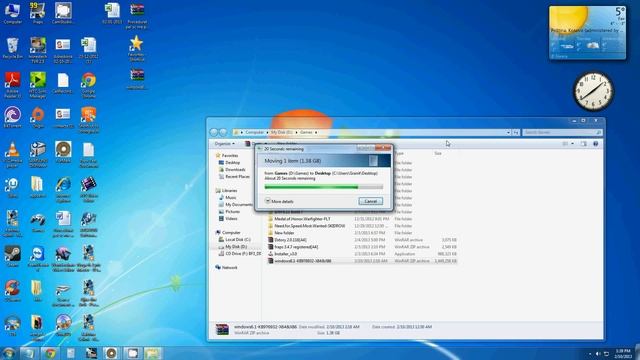Launch CCleaner desktop shortcut
This screenshot has height=360, width=640.
(13, 291)
